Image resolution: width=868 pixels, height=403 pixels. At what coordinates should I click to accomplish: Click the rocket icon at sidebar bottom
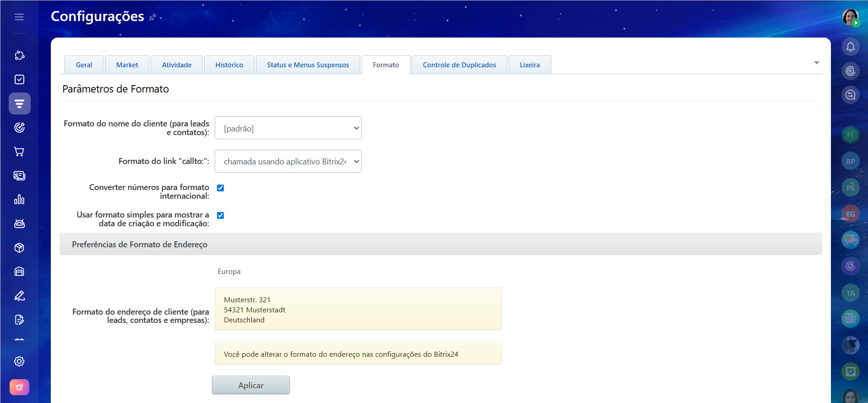[x=19, y=387]
